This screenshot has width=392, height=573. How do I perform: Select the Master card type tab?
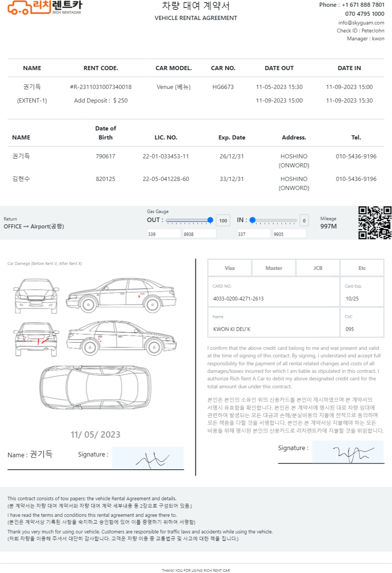tap(274, 268)
